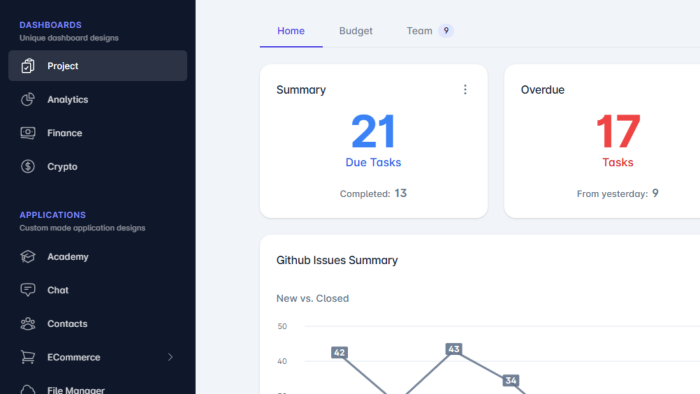Select the File Manager cloud icon

[x=28, y=389]
